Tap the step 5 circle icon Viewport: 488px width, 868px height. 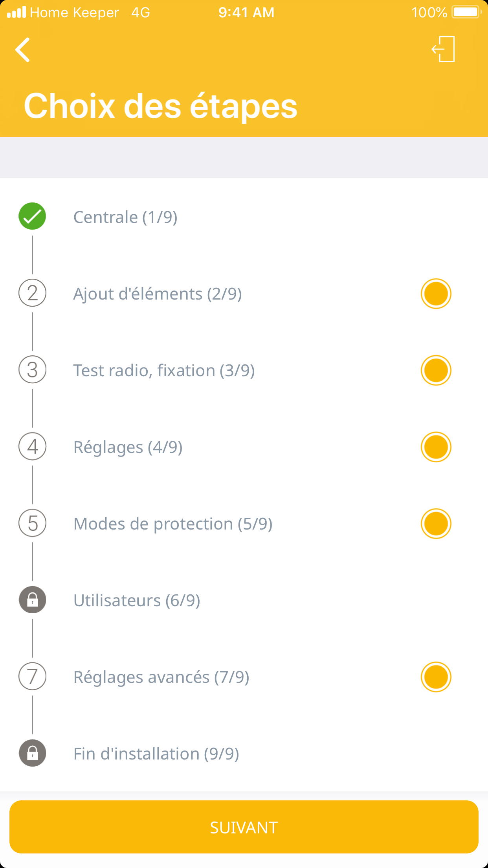(x=33, y=523)
